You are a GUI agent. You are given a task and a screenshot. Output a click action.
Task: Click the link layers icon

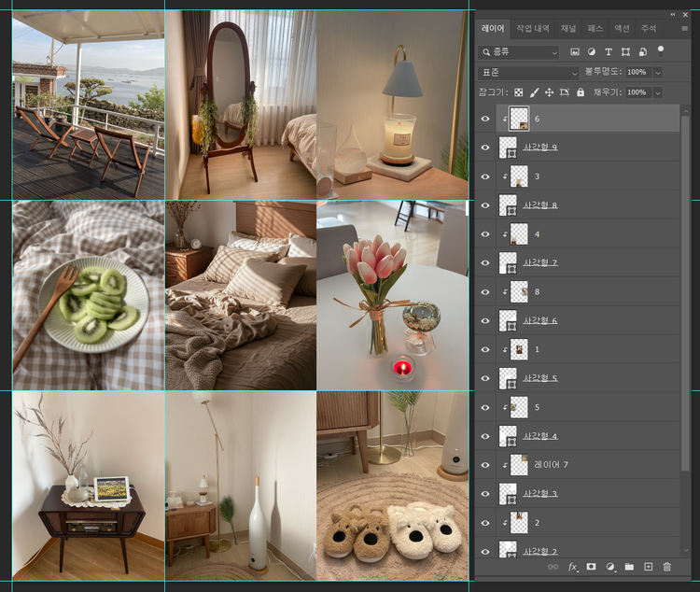pos(553,567)
